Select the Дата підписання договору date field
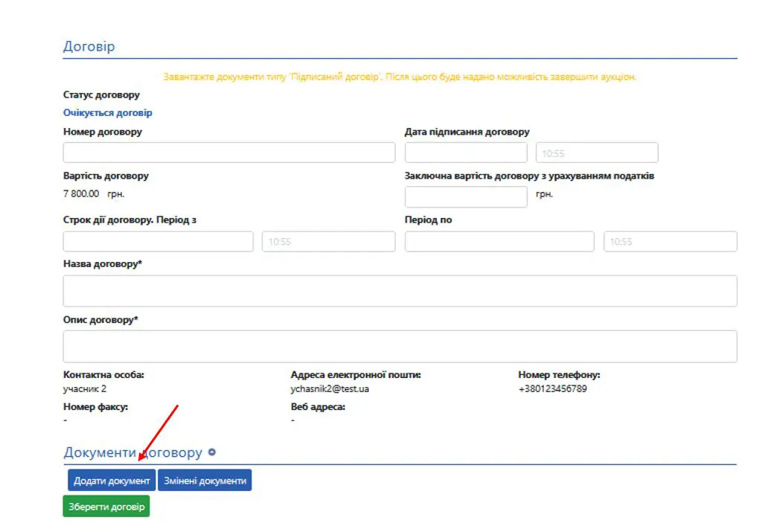This screenshot has width=759, height=532. (x=466, y=153)
